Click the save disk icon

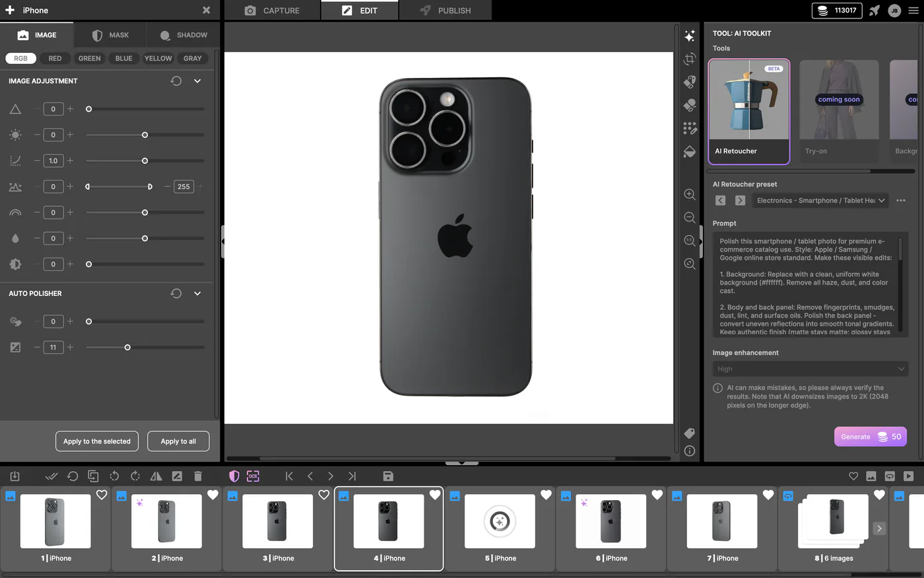[388, 476]
